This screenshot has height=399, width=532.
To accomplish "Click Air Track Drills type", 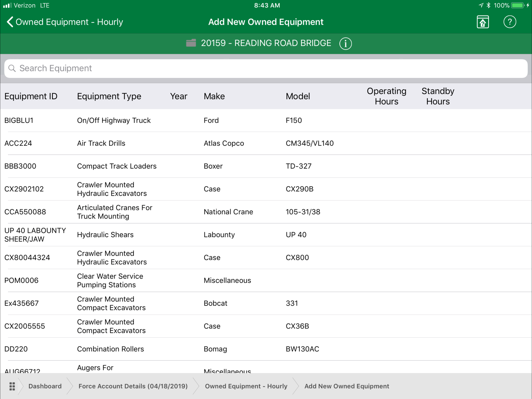I will click(x=101, y=143).
